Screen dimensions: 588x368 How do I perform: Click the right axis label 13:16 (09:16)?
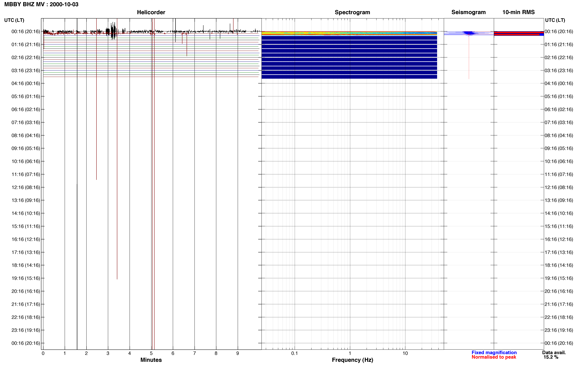[559, 200]
